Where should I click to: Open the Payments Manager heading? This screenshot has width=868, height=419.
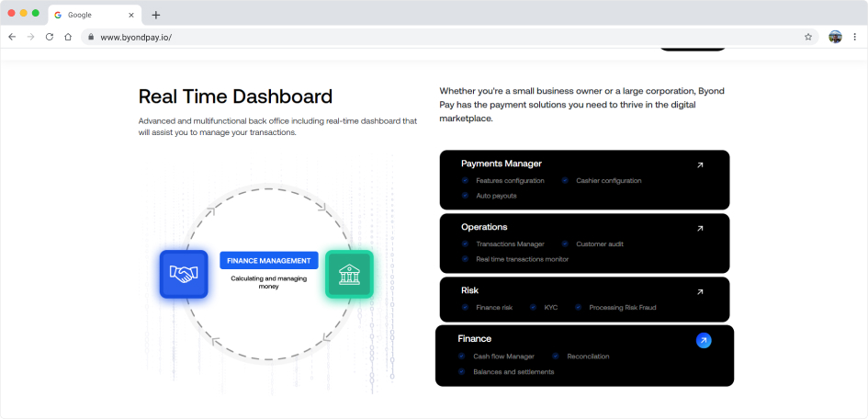[x=501, y=164]
